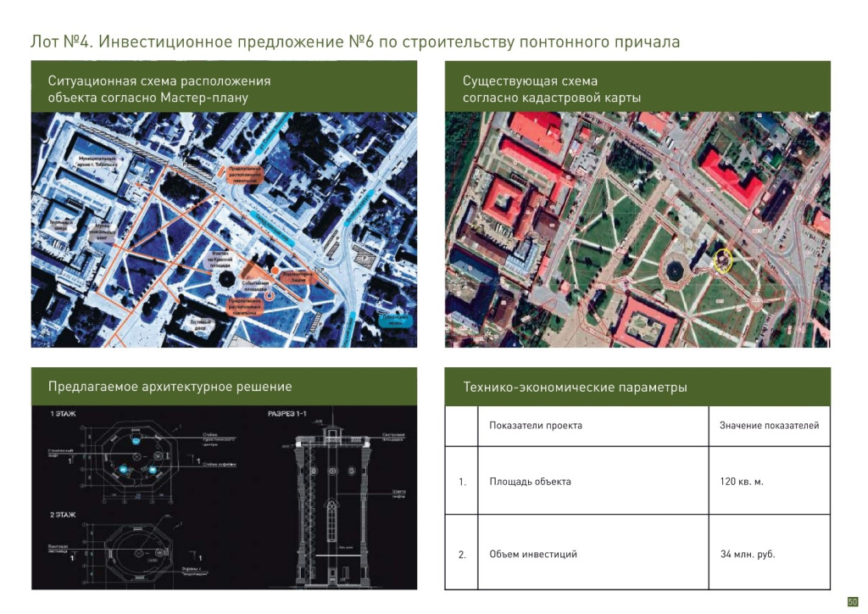Viewport: 868px width, 614px height.
Task: Click the header 'Существующая схема согласно кадастровой карты'
Action: [x=551, y=88]
